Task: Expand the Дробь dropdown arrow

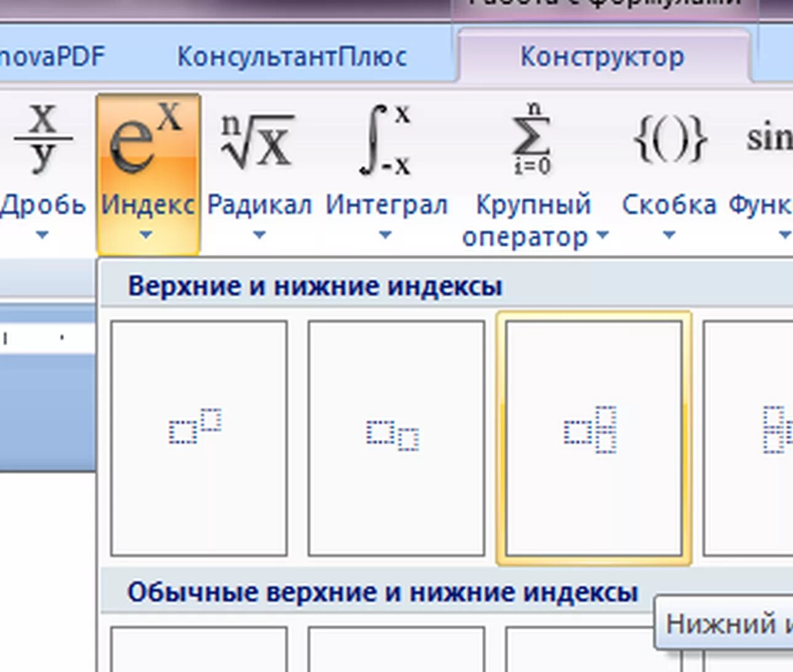Action: (x=42, y=234)
